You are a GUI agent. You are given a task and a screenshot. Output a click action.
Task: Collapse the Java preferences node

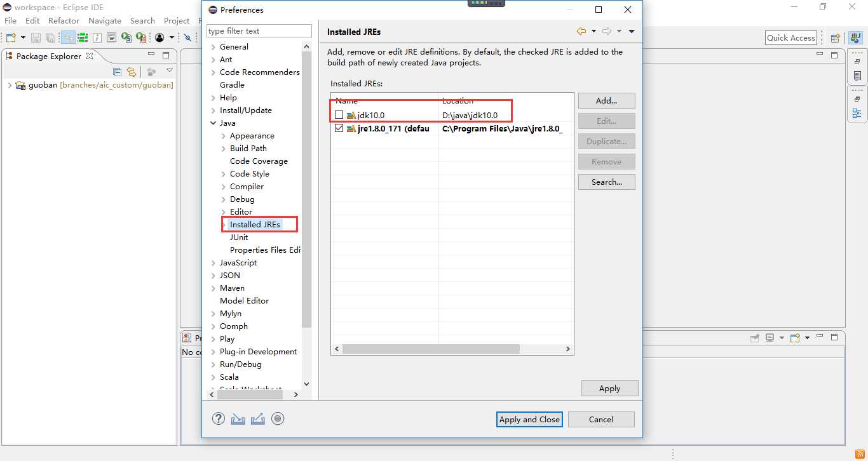coord(214,123)
